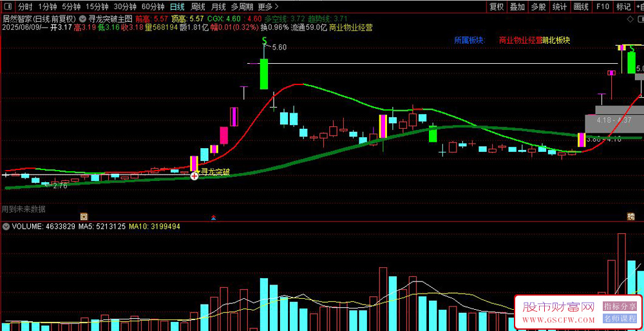This screenshot has height=331, width=644.
Task: Open the 多周期 multi-period view
Action: [242, 6]
